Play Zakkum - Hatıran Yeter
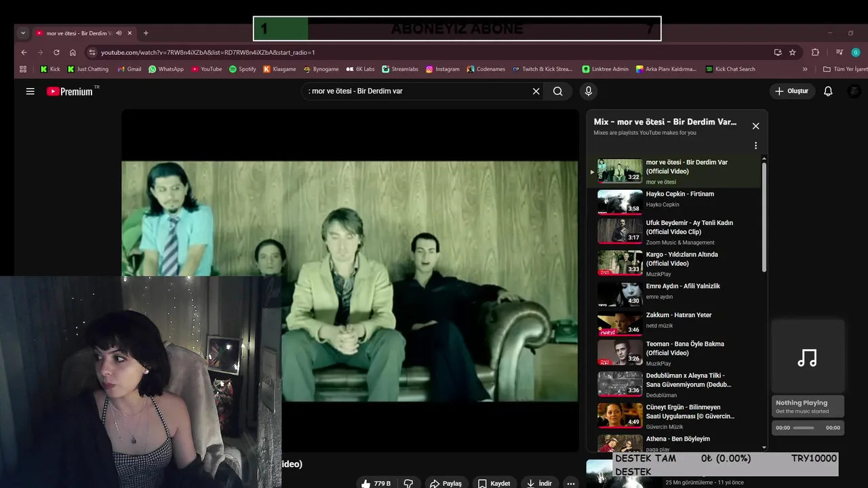The image size is (868, 488). [675, 324]
